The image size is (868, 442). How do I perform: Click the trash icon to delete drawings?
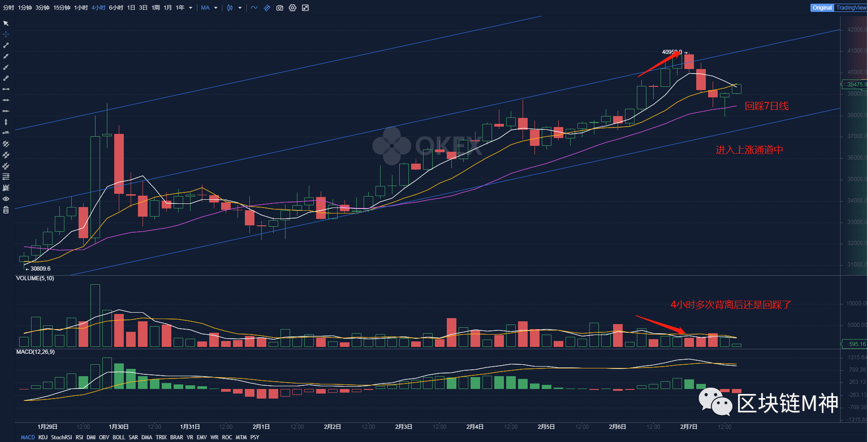(x=5, y=209)
